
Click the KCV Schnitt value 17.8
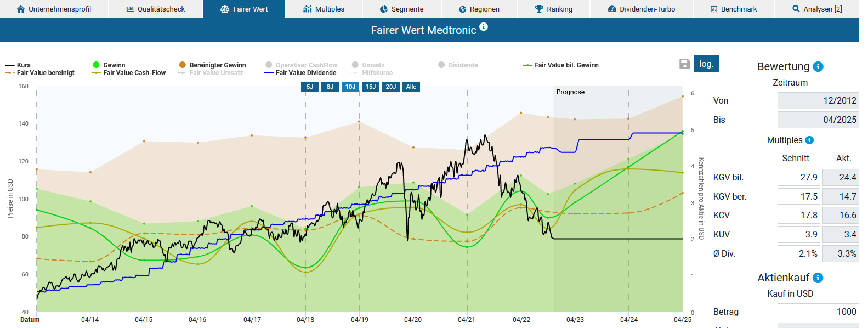coord(799,215)
